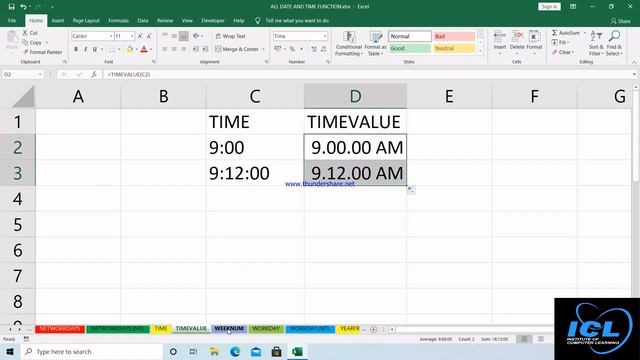
Task: Click Increase Font Size icon
Action: (140, 36)
